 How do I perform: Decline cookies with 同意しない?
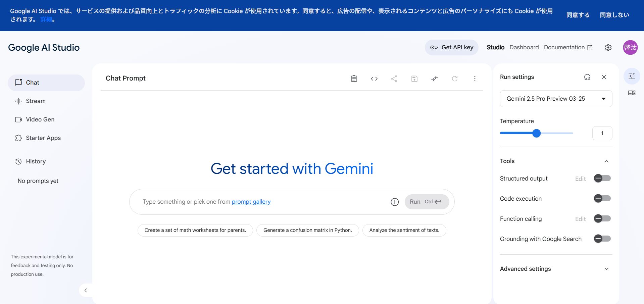[614, 15]
